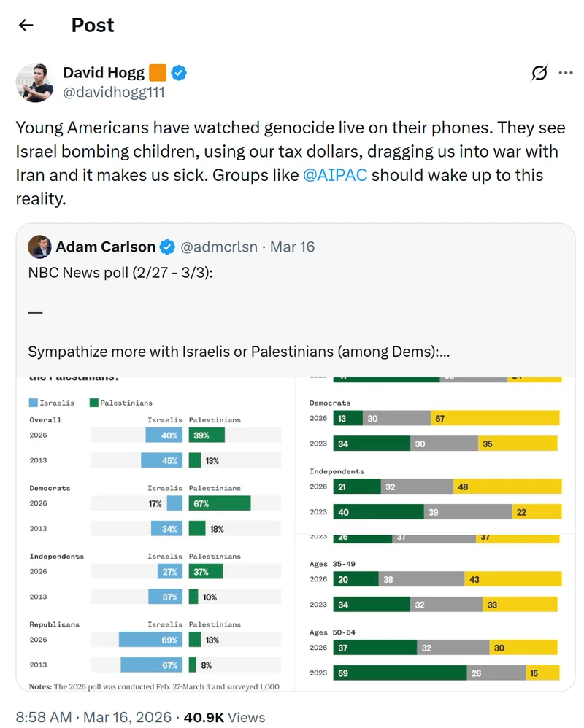Open the top-right Democrats/Independents chart image
The height and width of the screenshot is (728, 584).
pos(435,455)
